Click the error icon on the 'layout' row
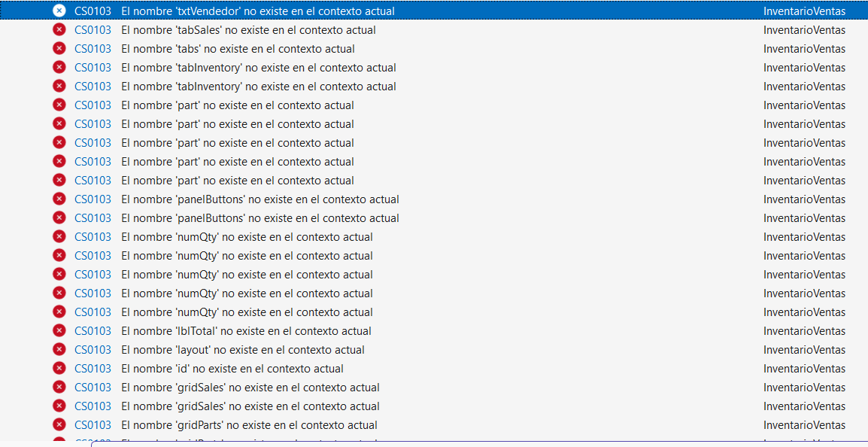This screenshot has width=868, height=447. click(59, 350)
